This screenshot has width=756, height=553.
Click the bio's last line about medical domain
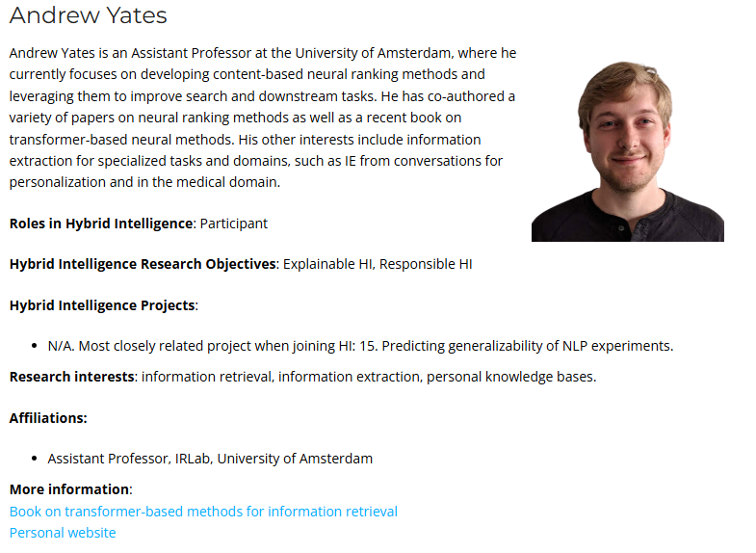point(144,182)
